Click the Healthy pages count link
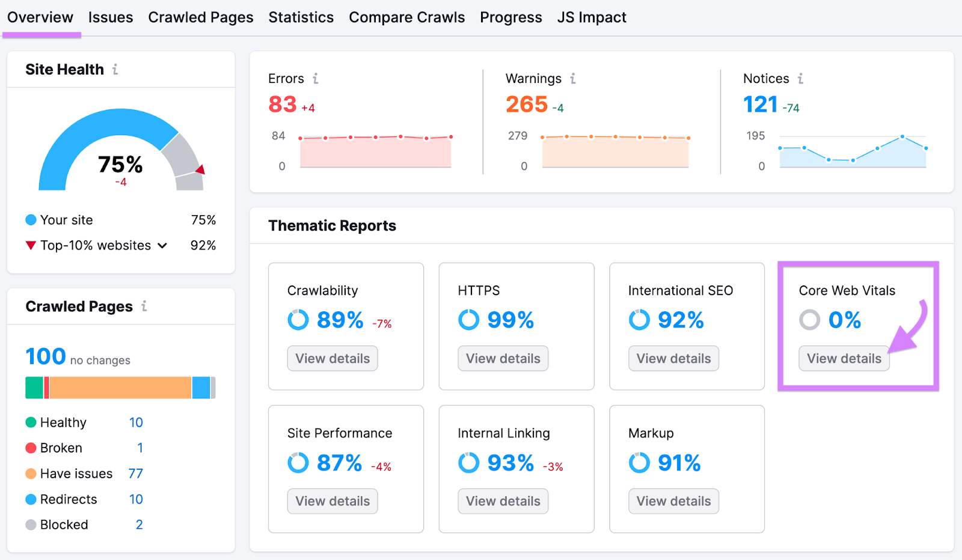Image resolution: width=962 pixels, height=560 pixels. click(x=136, y=422)
